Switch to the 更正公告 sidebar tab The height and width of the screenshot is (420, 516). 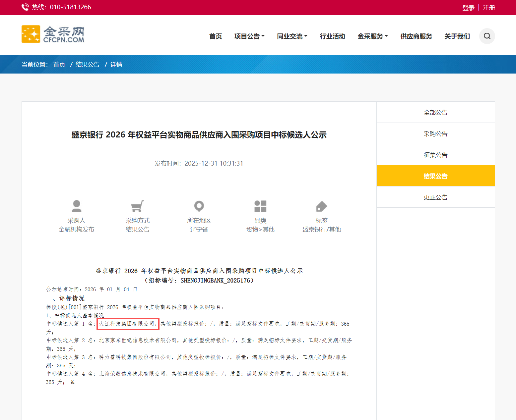coord(435,197)
